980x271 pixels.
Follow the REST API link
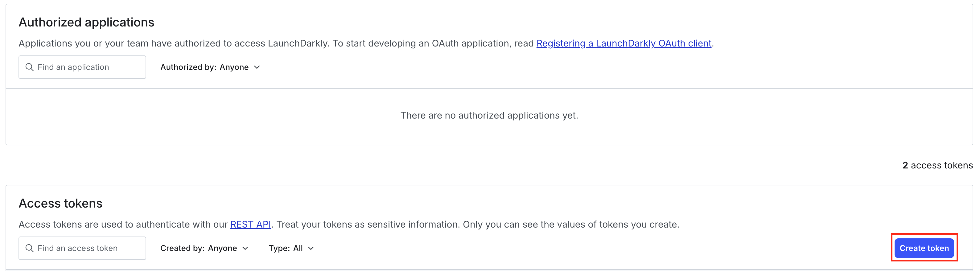point(250,224)
